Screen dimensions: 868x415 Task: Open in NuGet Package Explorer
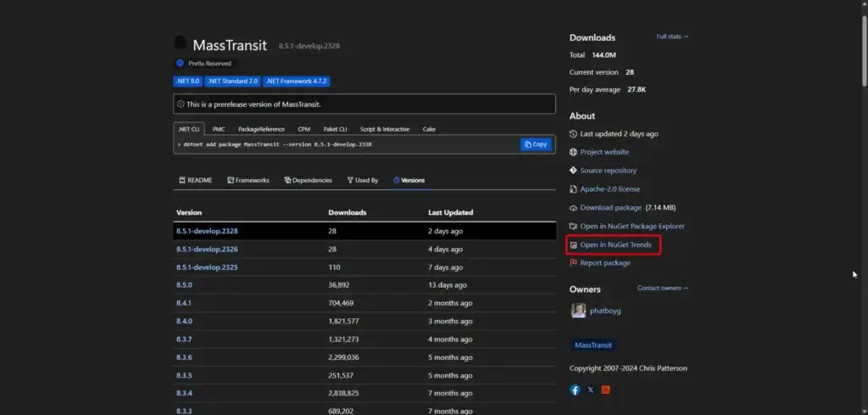(x=632, y=226)
